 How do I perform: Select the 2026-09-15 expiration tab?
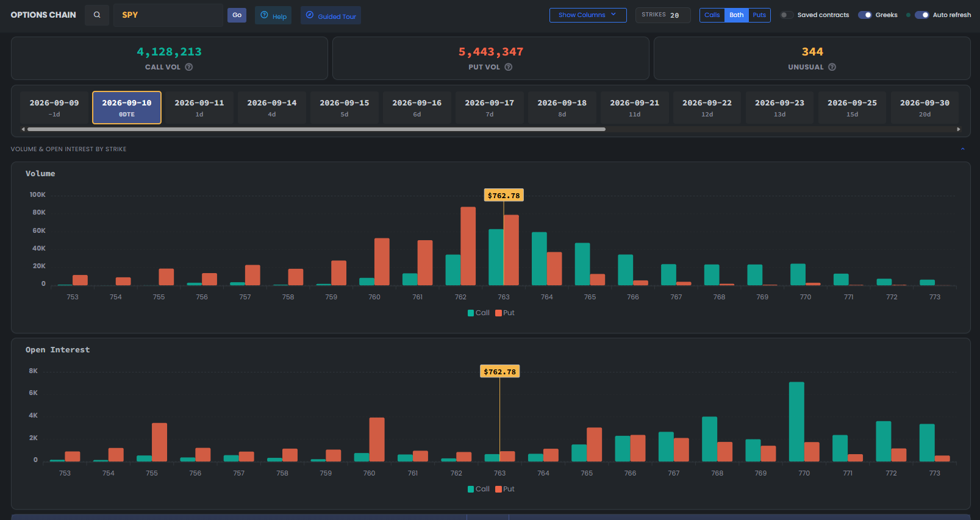(345, 108)
